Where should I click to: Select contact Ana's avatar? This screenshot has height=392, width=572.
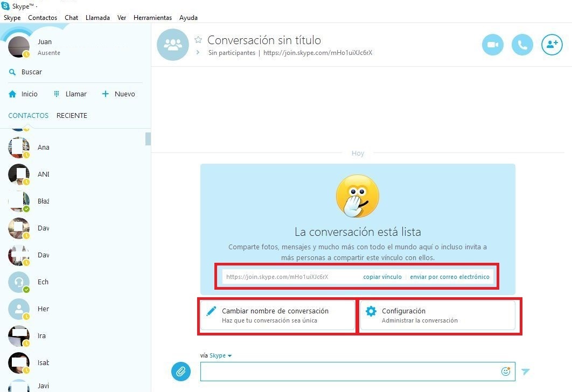(x=19, y=148)
